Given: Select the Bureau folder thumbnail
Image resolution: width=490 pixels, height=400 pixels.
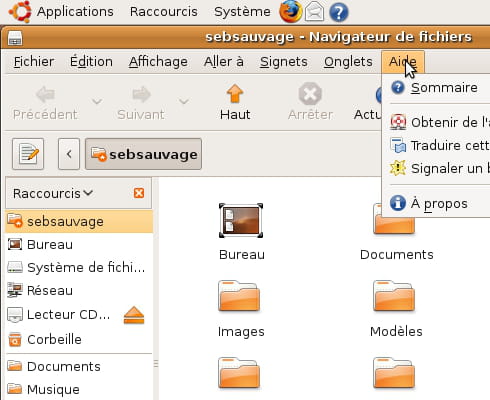Looking at the screenshot, I should [x=241, y=221].
